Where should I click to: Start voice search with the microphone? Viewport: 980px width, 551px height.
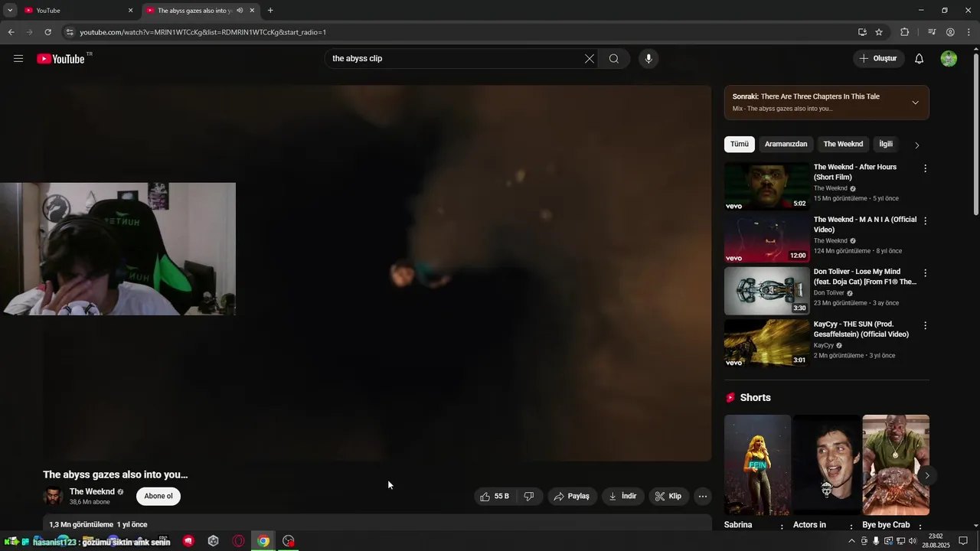[648, 59]
